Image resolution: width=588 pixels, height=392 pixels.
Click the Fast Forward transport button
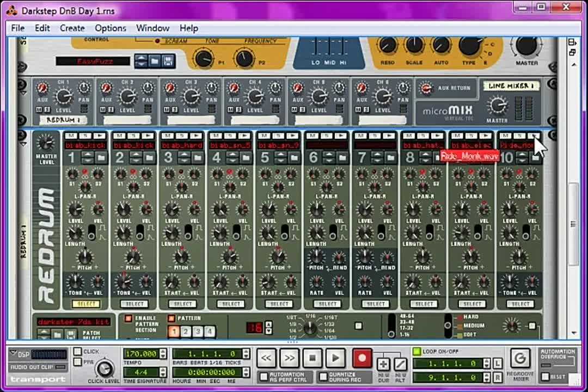click(289, 358)
